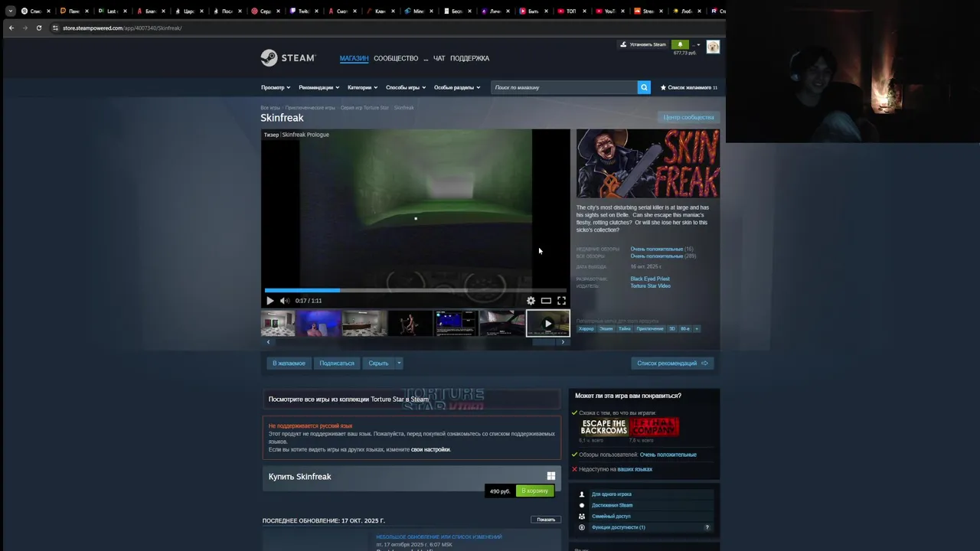The width and height of the screenshot is (980, 551).
Task: Open publisher link Torture Star Video
Action: tap(651, 285)
